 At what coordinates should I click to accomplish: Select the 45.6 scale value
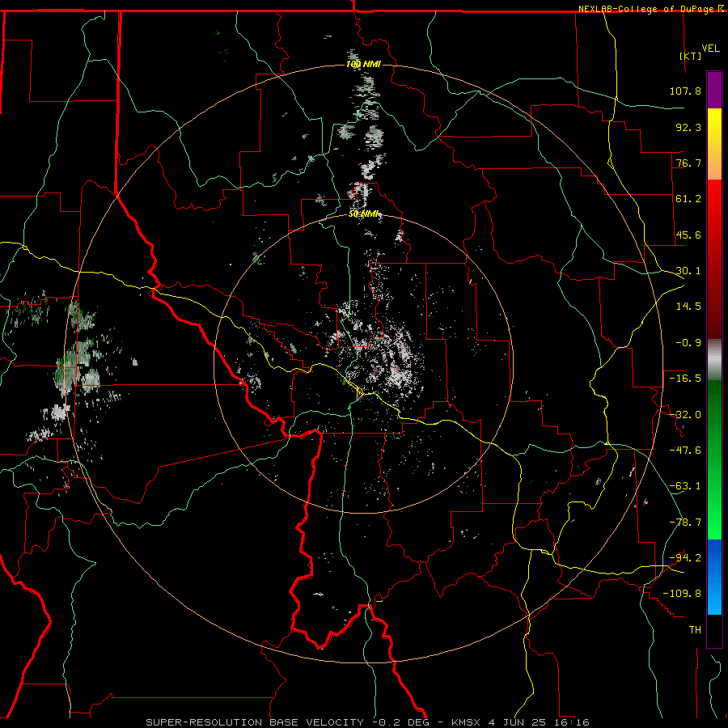click(688, 235)
